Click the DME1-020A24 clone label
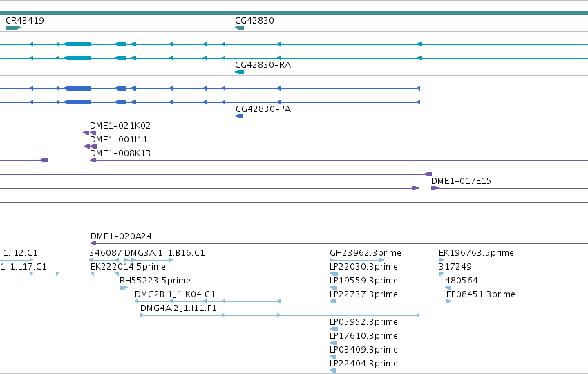This screenshot has width=588, height=374. [121, 236]
